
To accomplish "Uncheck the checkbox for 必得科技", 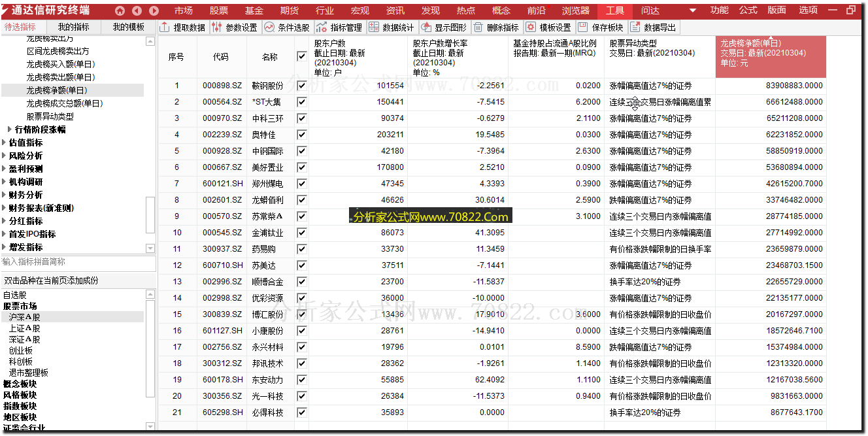I will [301, 412].
